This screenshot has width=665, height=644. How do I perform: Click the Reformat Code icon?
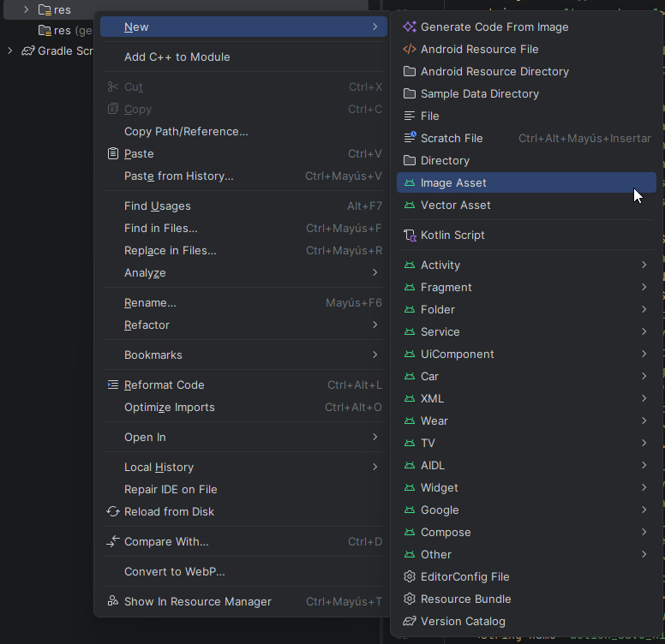click(x=113, y=385)
